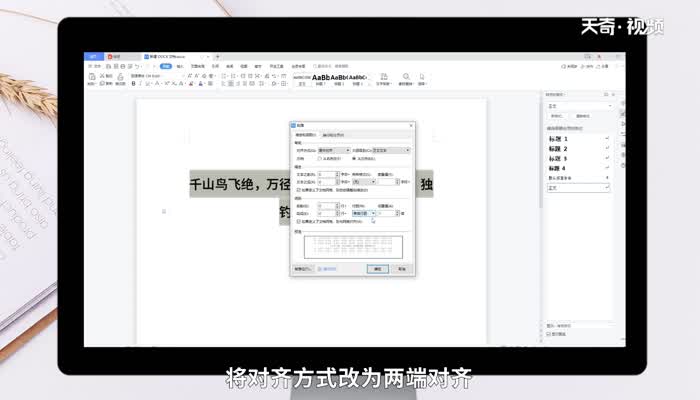
Task: Apply the 标题 4 style
Action: click(x=578, y=168)
